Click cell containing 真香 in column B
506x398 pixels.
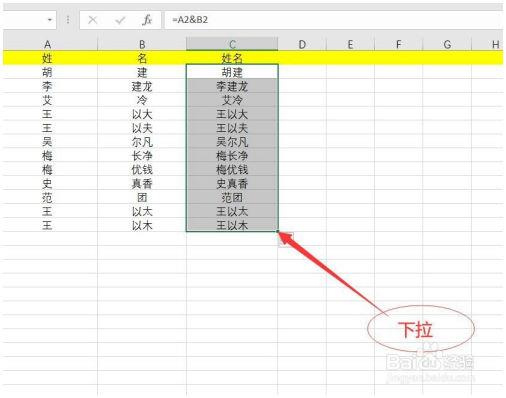(x=142, y=183)
